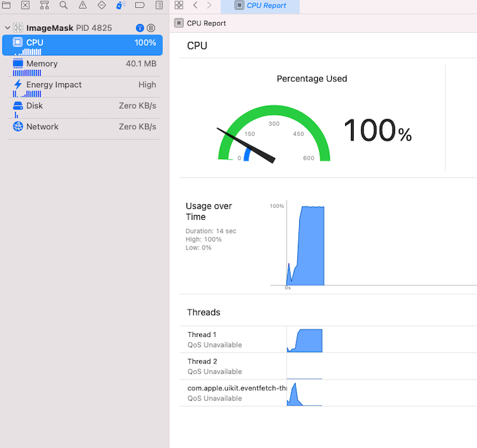477x448 pixels.
Task: Open the Test navigator diamond icon
Action: [x=102, y=5]
